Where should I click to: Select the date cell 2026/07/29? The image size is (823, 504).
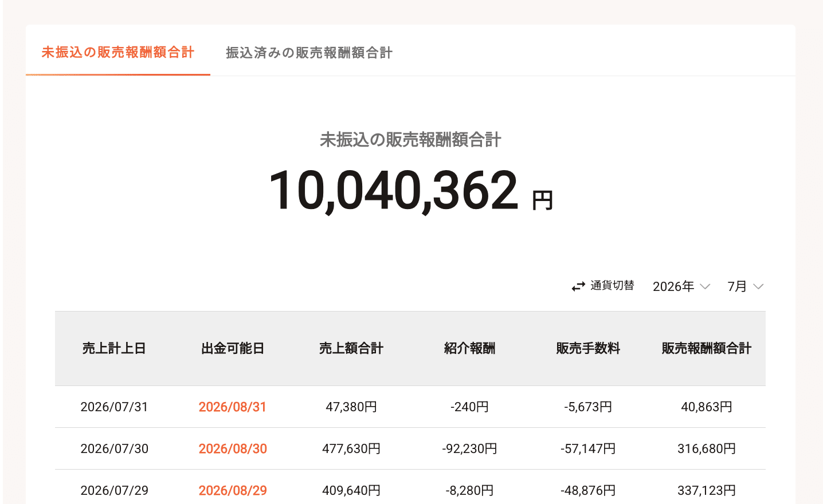click(114, 490)
